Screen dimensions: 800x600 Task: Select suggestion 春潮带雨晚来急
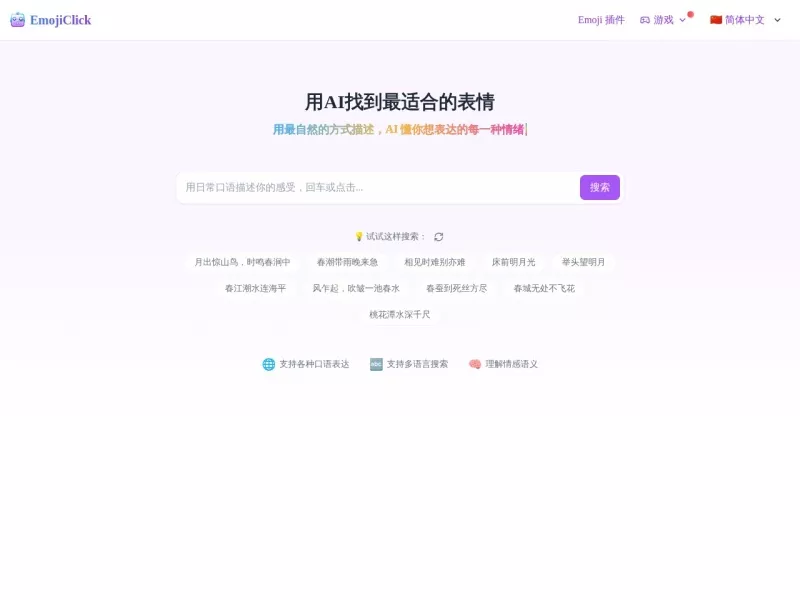(x=347, y=262)
